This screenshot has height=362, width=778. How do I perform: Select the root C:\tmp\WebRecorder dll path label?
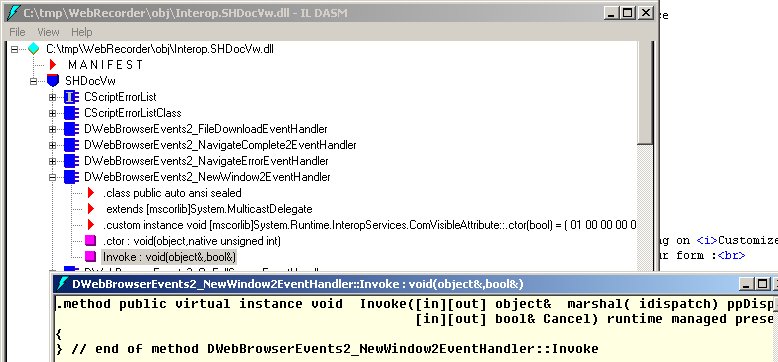coord(159,49)
